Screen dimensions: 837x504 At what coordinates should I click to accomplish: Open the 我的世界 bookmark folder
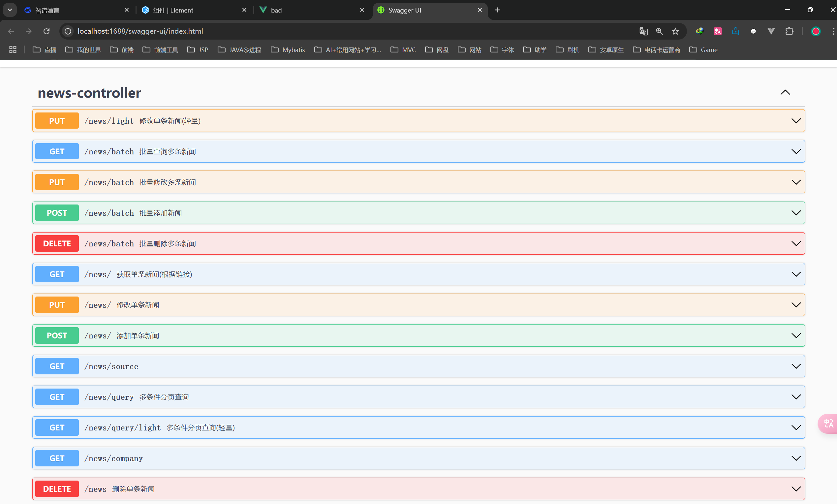[83, 50]
